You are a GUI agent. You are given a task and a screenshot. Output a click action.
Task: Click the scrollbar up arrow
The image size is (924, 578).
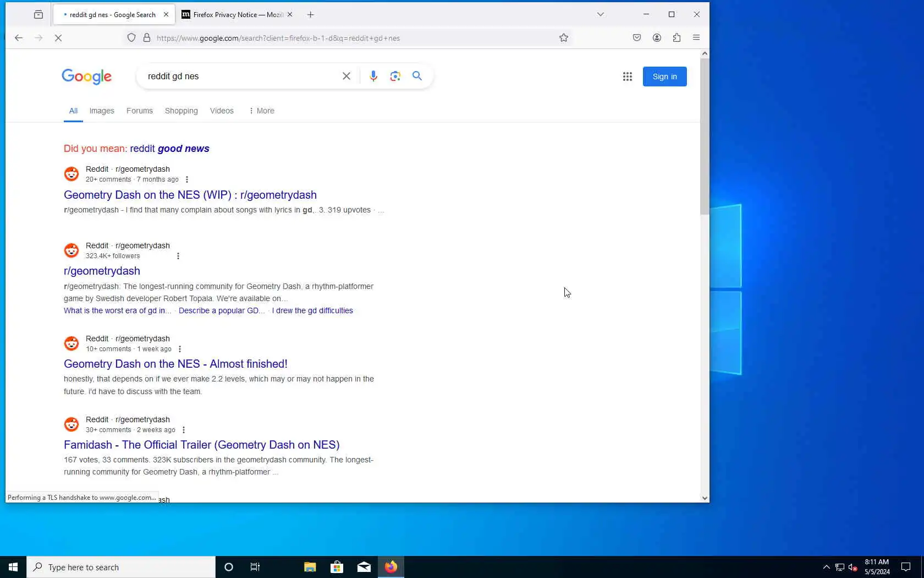705,53
